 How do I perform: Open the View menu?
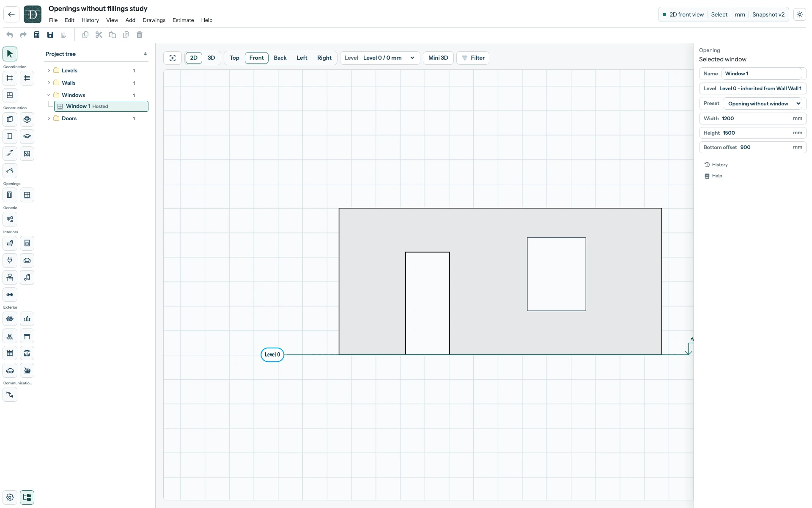[112, 20]
